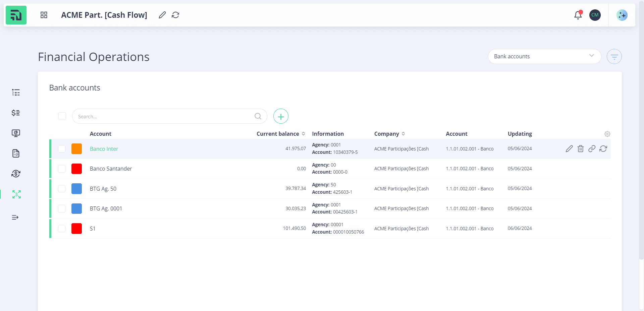The height and width of the screenshot is (311, 644).
Task: Add a new bank account with plus button
Action: tap(281, 116)
